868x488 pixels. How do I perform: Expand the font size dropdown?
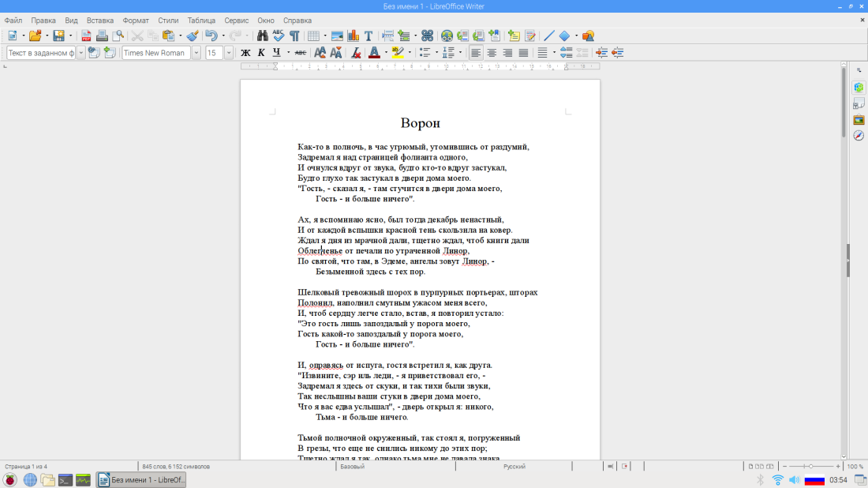[x=229, y=53]
